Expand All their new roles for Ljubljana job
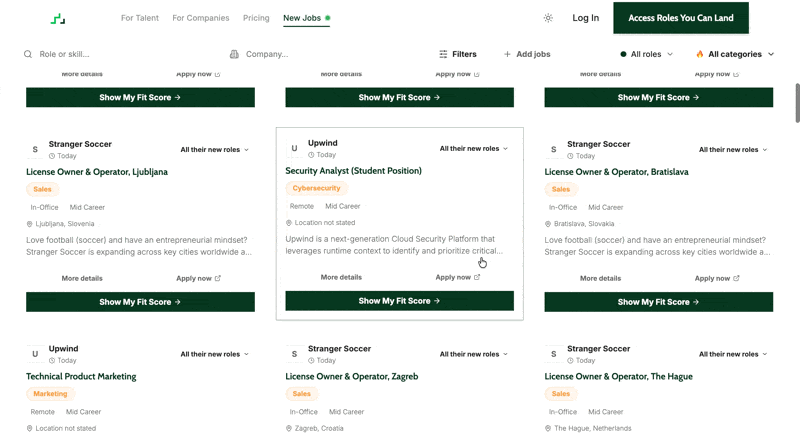Viewport: 800px width, 433px height. pos(215,149)
